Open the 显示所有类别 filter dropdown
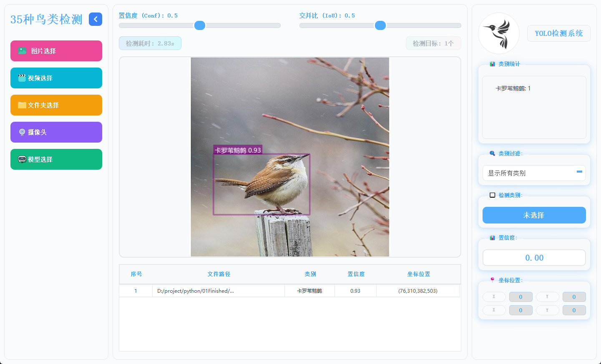The height and width of the screenshot is (364, 601). coord(534,173)
